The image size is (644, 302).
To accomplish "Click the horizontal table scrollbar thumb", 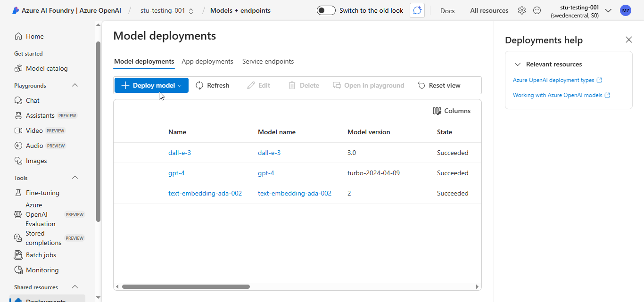I will tap(186, 286).
